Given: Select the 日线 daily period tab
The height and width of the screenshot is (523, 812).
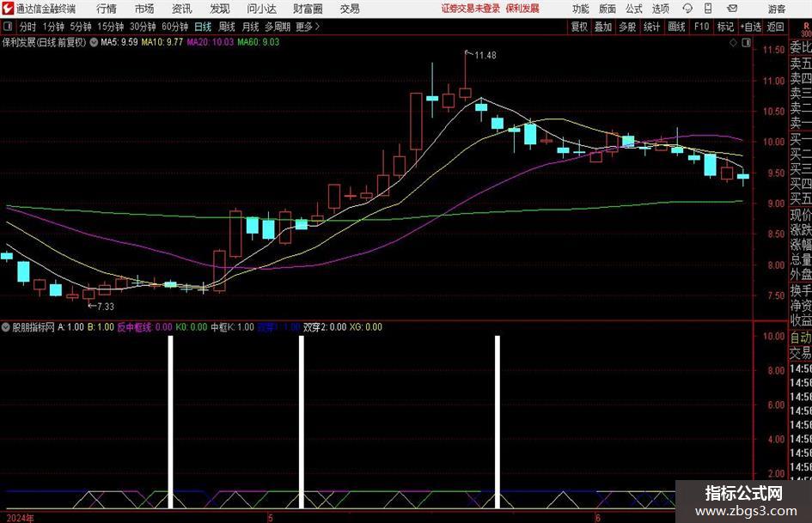Looking at the screenshot, I should tap(203, 27).
